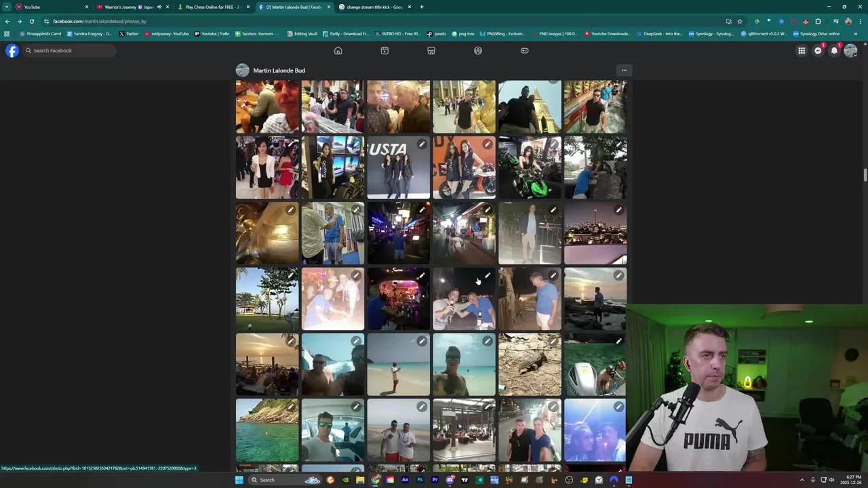Open Messenger chats icon
Image resolution: width=868 pixels, height=488 pixels.
pos(818,51)
